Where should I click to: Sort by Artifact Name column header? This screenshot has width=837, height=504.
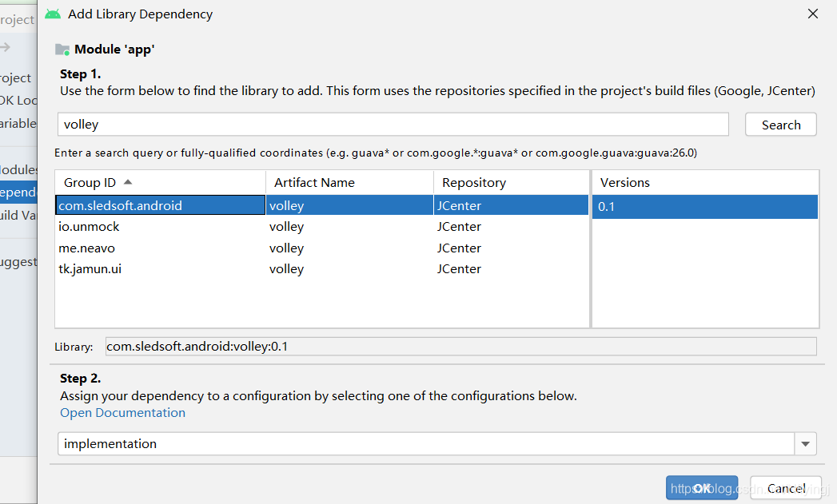tap(349, 182)
